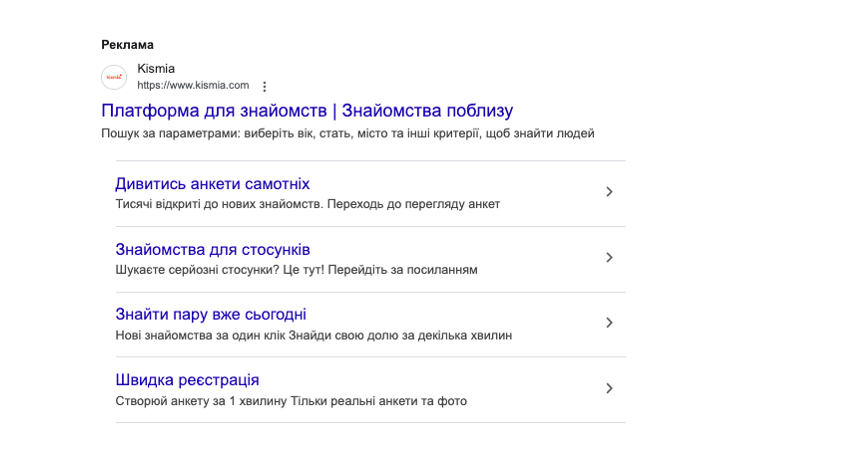Click text Створюй анкету за 1 хвилину
This screenshot has width=843, height=464.
201,401
